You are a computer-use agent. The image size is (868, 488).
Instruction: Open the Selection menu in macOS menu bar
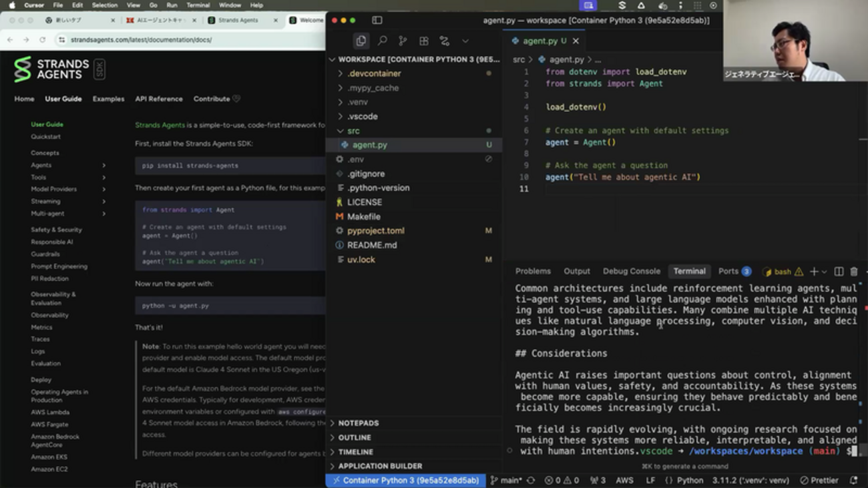coord(104,5)
